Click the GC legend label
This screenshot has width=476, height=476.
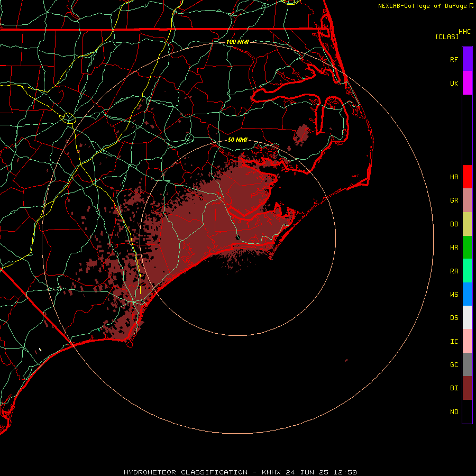454,365
